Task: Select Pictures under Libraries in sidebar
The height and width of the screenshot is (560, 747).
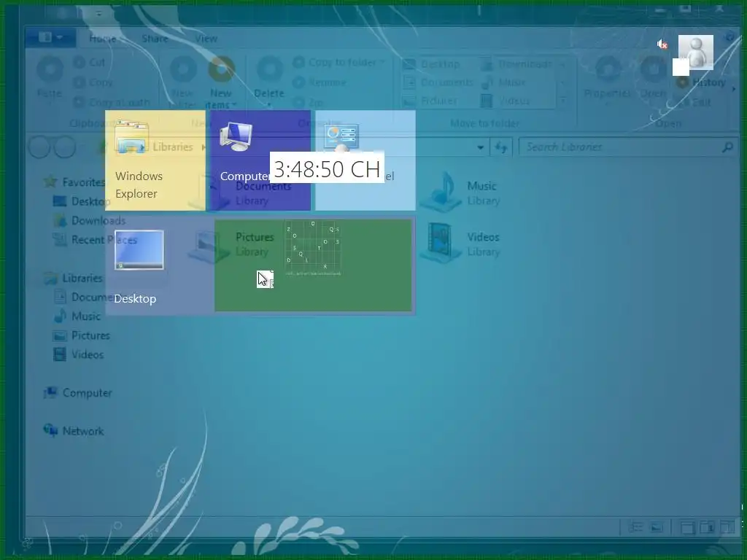Action: pyautogui.click(x=82, y=335)
